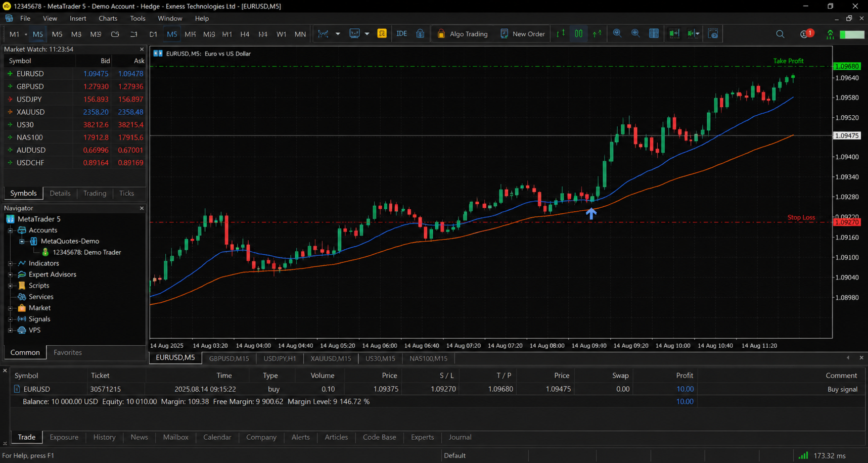Open notifications icon with red badge
This screenshot has width=868, height=463.
click(x=806, y=34)
